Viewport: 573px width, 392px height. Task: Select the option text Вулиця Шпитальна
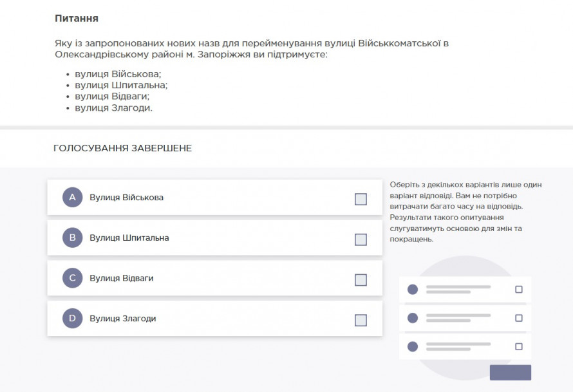129,238
